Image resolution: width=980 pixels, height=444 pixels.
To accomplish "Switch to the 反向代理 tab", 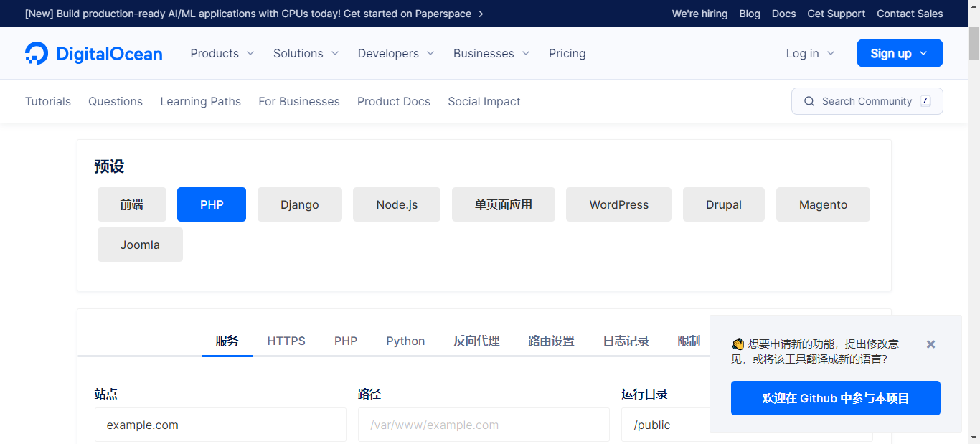I will 476,341.
